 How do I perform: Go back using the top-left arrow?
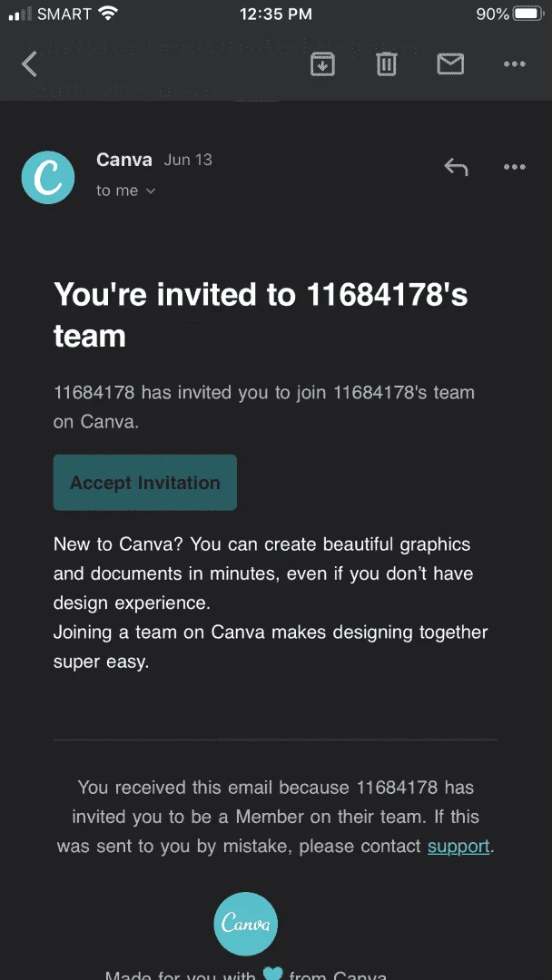29,64
